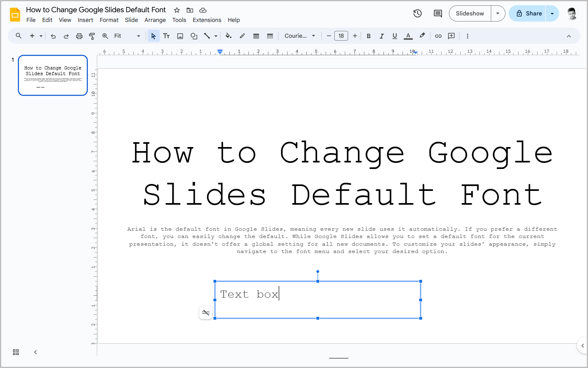Increase the font size

(355, 36)
